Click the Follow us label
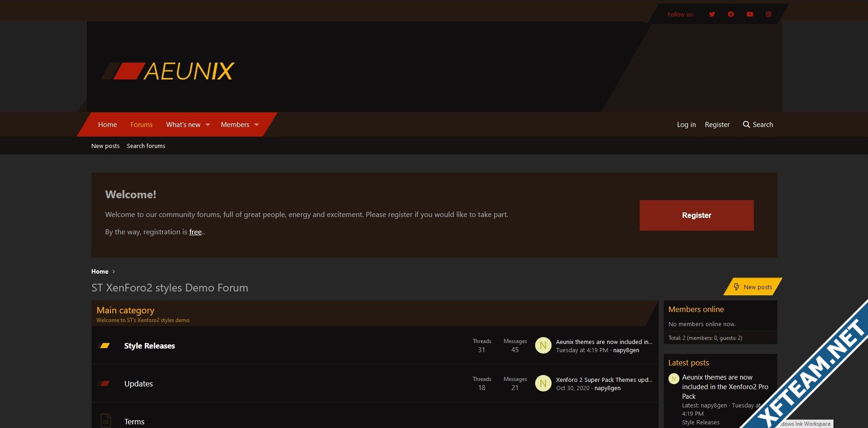The image size is (868, 428). pos(680,15)
